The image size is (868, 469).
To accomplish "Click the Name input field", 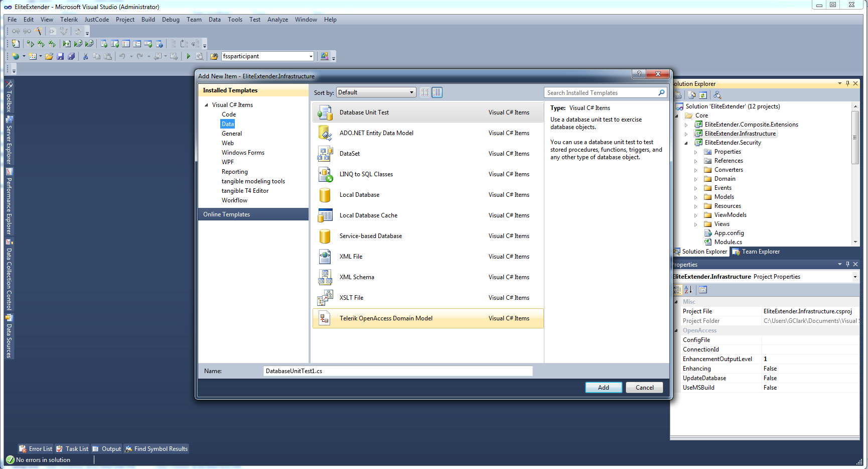I will (x=398, y=371).
